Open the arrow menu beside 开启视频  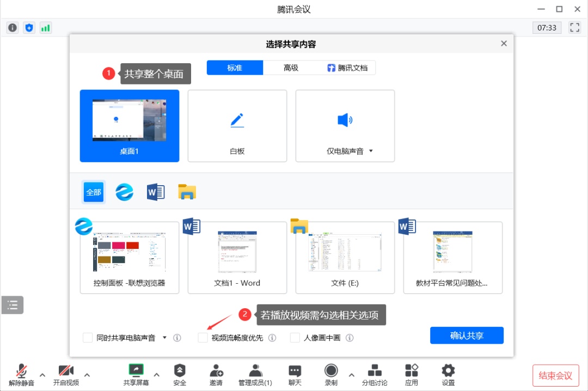[87, 375]
